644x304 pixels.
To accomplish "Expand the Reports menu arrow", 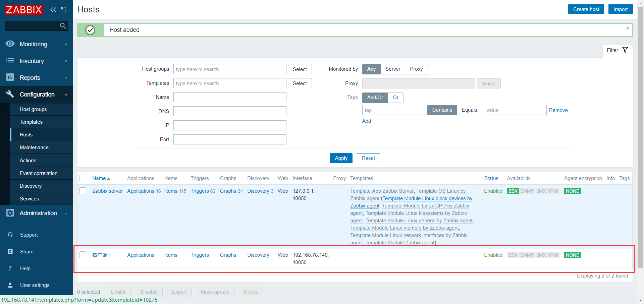I will [x=66, y=78].
